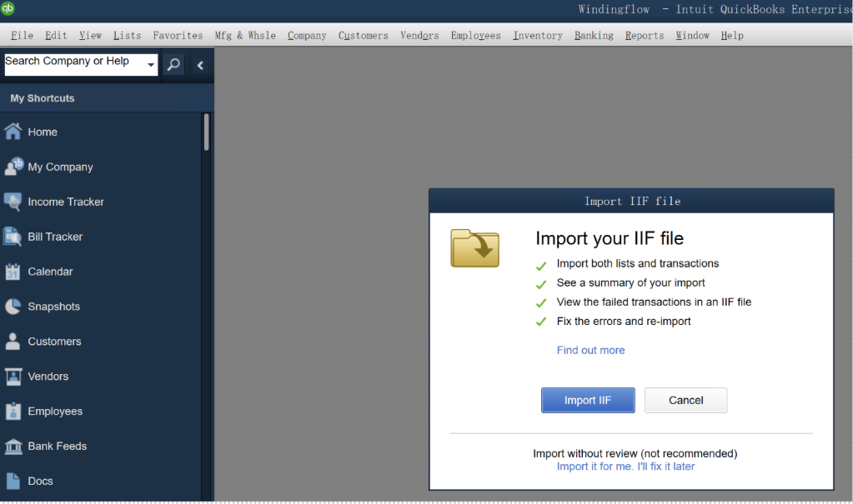Open the Bank Feeds shortcut label
The width and height of the screenshot is (853, 504).
click(58, 447)
